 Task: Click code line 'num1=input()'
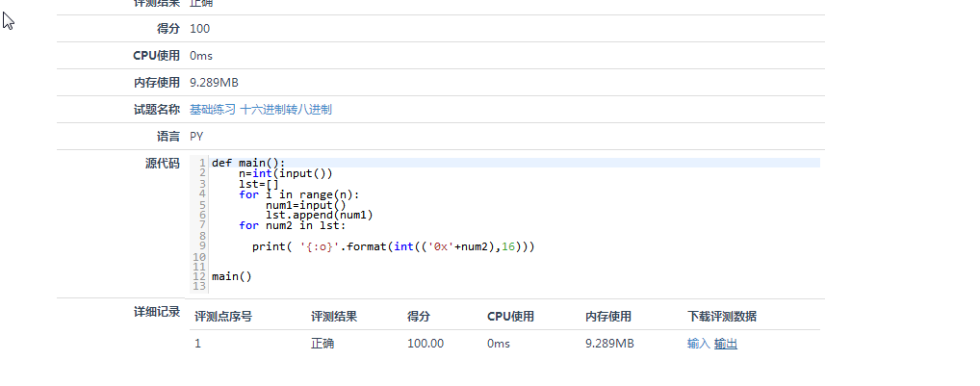[305, 204]
